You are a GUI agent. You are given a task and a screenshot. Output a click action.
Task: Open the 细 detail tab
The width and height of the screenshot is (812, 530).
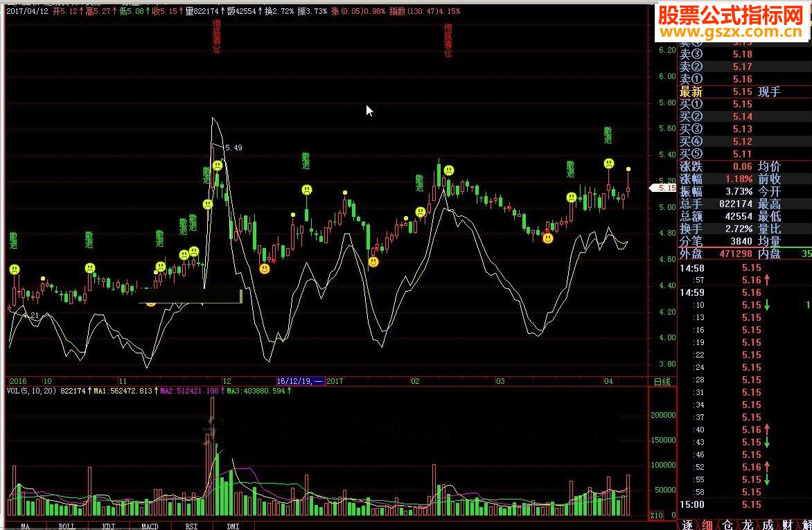(707, 524)
